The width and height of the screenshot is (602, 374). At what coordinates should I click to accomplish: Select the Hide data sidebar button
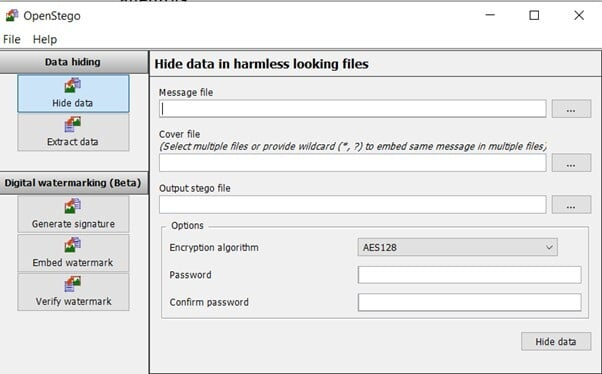pos(73,93)
